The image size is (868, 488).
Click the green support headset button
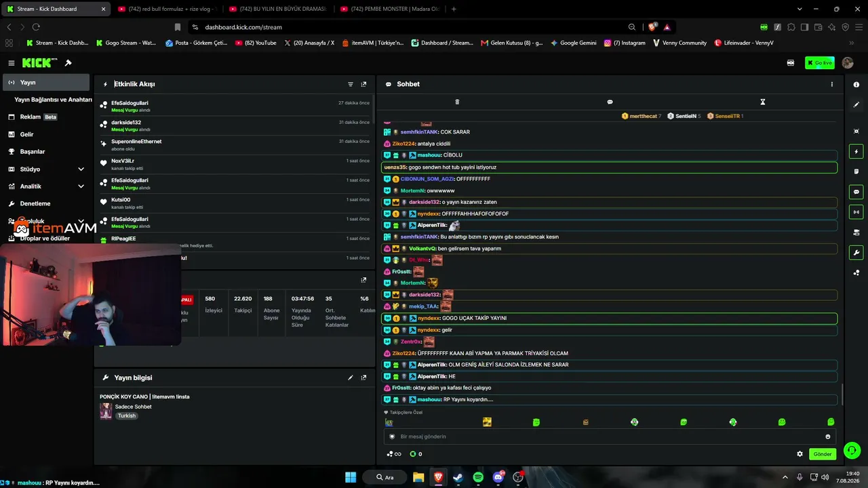852,450
